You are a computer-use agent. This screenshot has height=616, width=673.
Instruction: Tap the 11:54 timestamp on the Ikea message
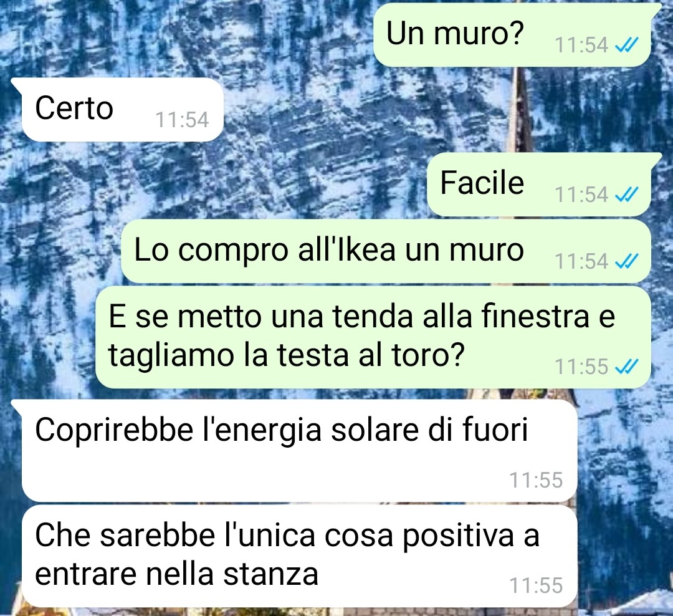point(581,261)
